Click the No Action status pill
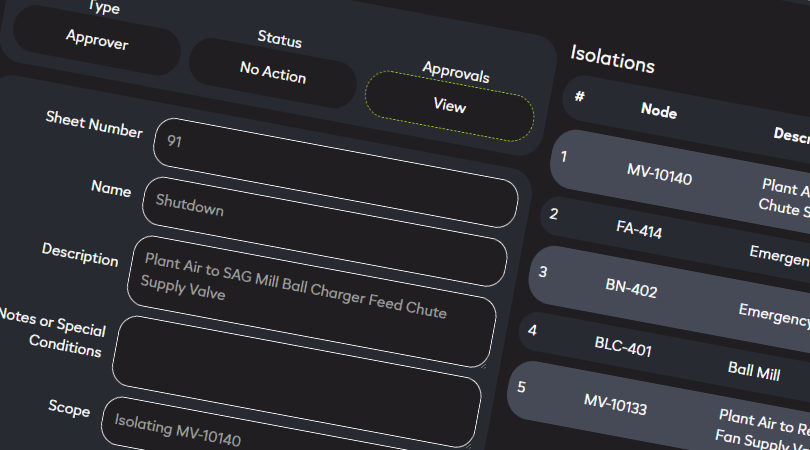Image resolution: width=810 pixels, height=450 pixels. tap(273, 72)
